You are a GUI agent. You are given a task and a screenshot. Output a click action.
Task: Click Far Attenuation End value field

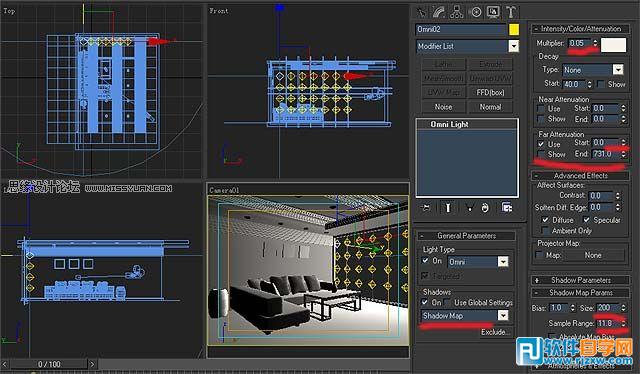605,154
